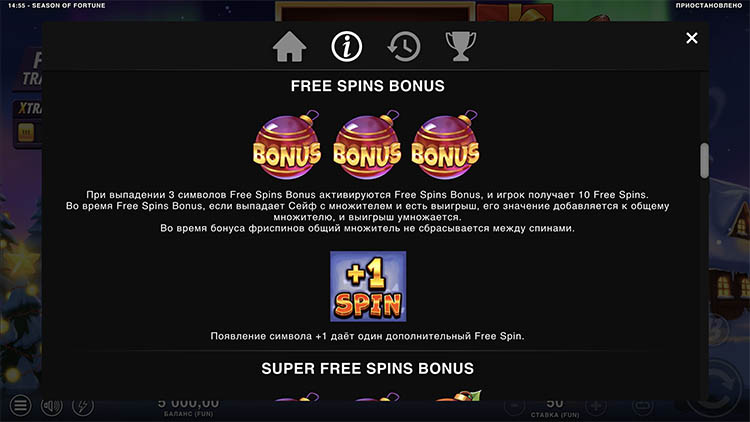
Task: Click the middle BONUS ornament symbol
Action: click(x=367, y=145)
